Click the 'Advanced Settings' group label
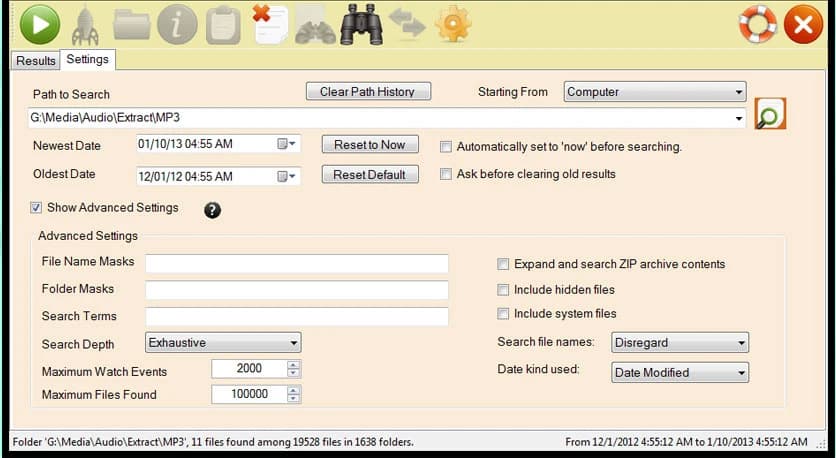 [88, 236]
